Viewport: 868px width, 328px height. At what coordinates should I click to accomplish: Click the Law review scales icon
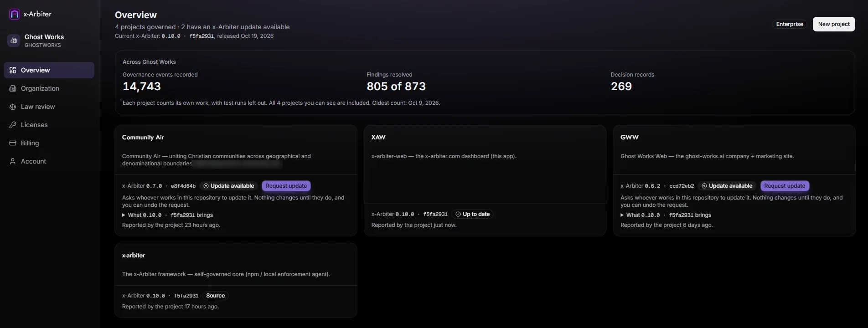tap(13, 107)
